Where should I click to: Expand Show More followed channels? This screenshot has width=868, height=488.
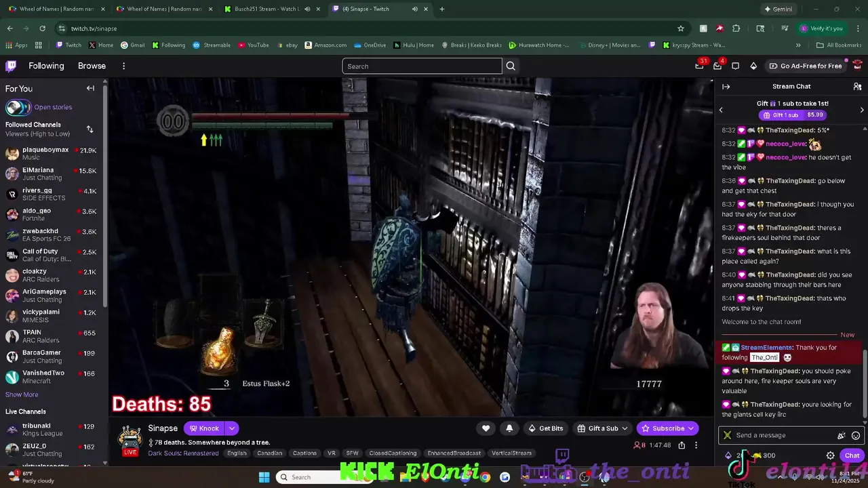[x=22, y=394]
